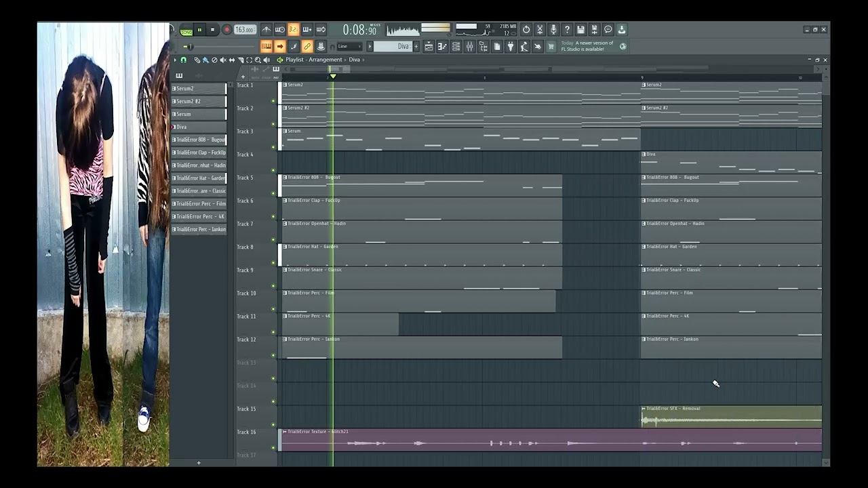Click the tempo 163.000 field
The width and height of the screenshot is (868, 488).
point(245,30)
